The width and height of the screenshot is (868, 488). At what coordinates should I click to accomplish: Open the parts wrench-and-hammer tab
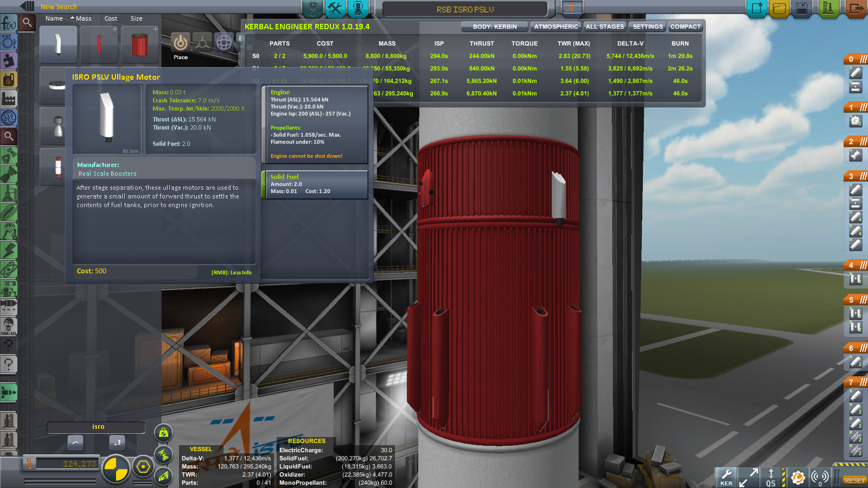point(335,9)
